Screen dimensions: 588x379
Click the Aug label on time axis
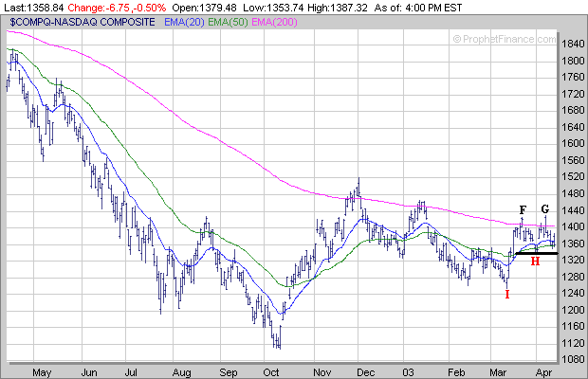click(181, 372)
